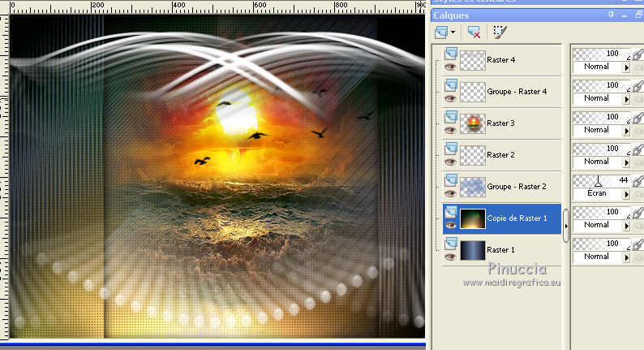Toggle the link icon for Raster 4
Screen dimensions: 644x350
(x=638, y=54)
